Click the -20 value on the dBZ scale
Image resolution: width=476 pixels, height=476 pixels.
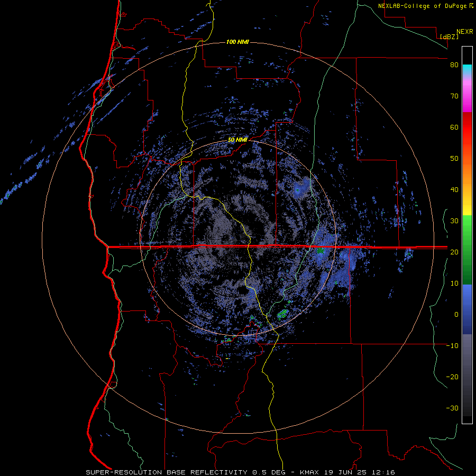[452, 377]
